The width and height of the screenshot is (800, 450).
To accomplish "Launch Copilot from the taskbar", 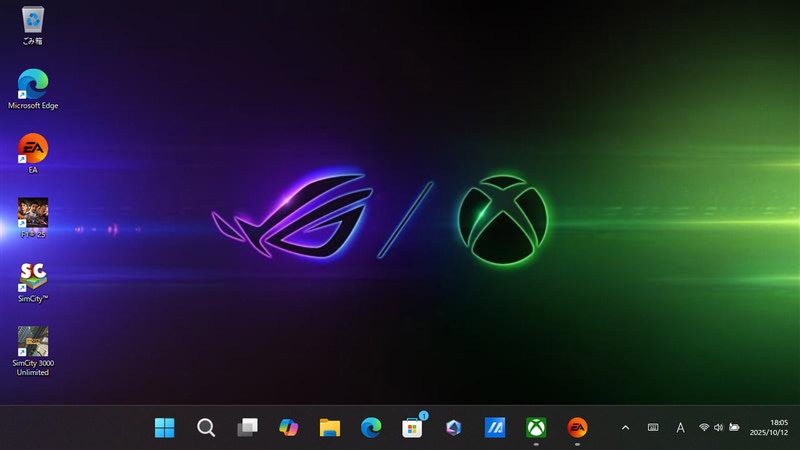I will click(288, 428).
